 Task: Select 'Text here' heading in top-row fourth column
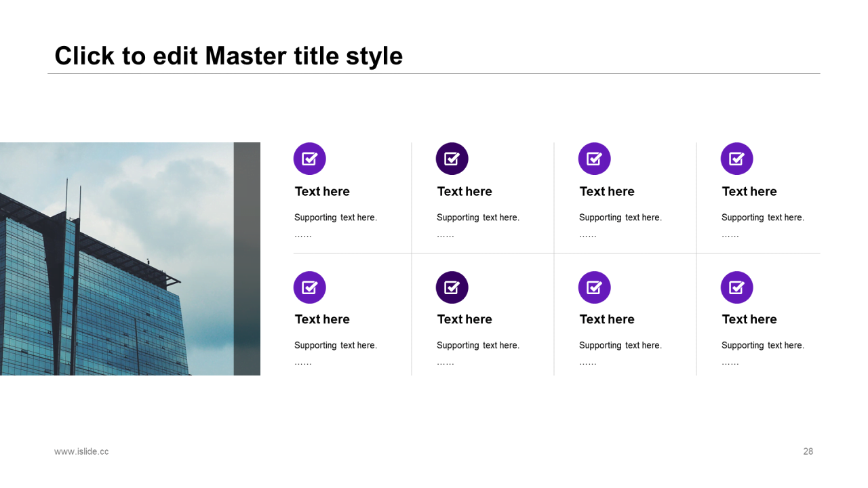[749, 191]
